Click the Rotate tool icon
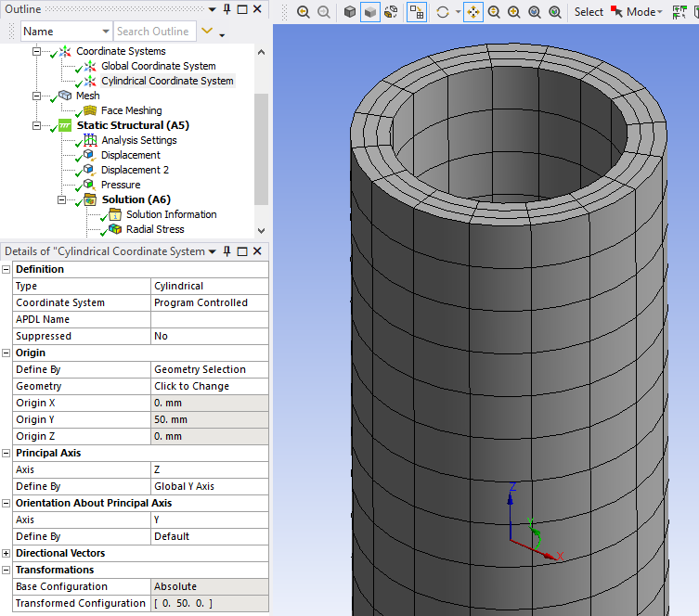Image resolution: width=699 pixels, height=616 pixels. (x=443, y=12)
